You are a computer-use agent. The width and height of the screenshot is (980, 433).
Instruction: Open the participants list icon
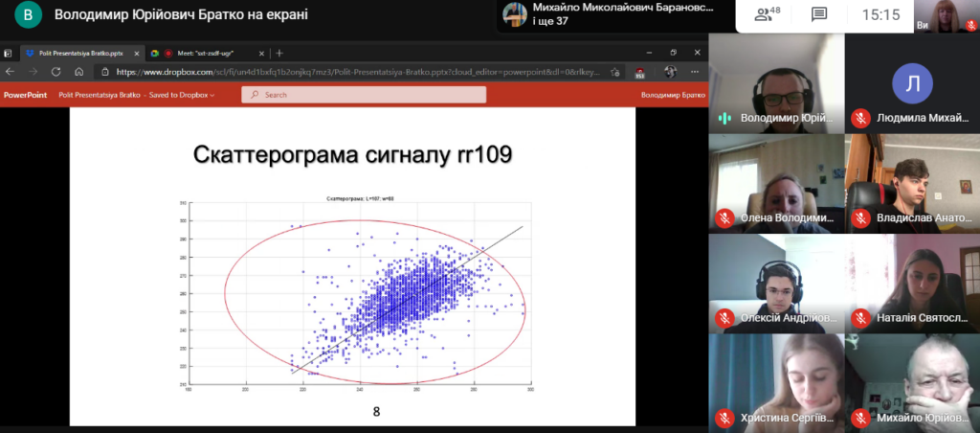point(767,14)
